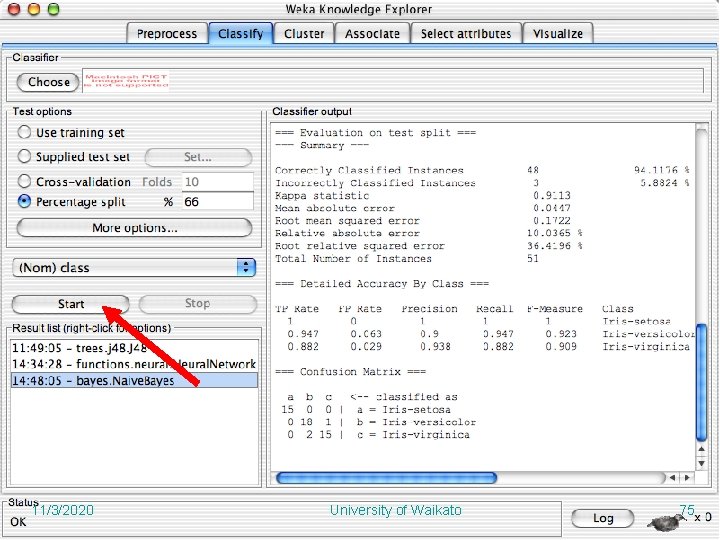Image resolution: width=720 pixels, height=540 pixels.
Task: Switch to the Classify tab
Action: 241,34
